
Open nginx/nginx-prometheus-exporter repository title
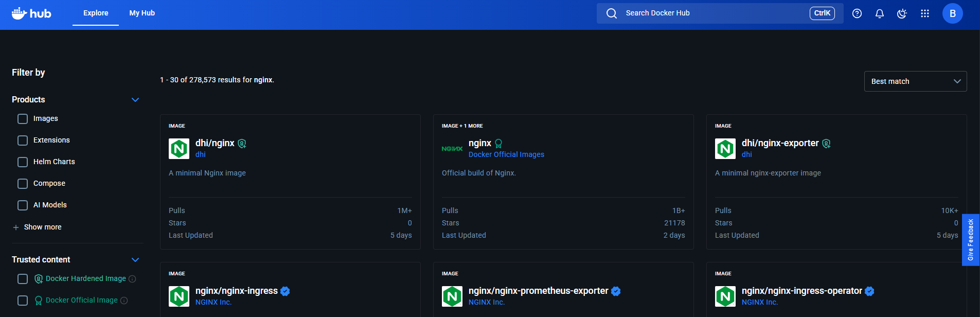pos(539,291)
